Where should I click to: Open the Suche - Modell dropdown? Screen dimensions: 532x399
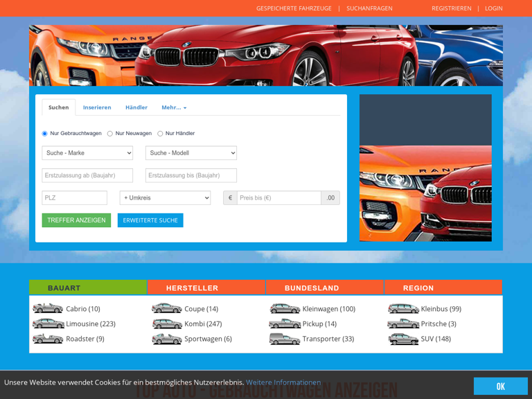coord(191,153)
